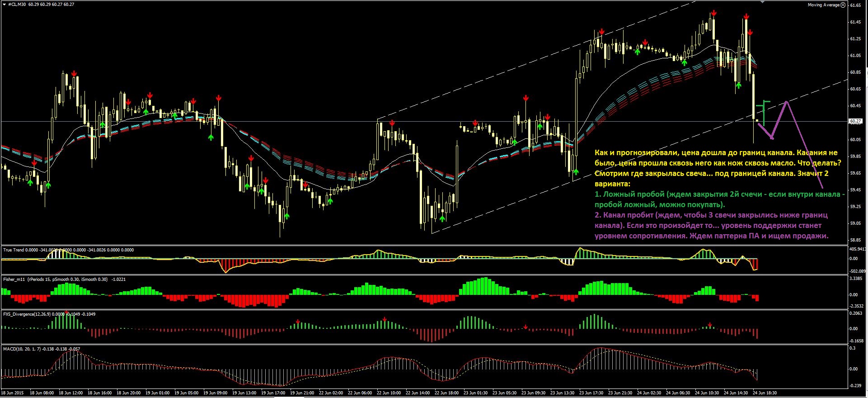Select purple text line starting 'уровнем сопротивления'
The image size is (868, 398).
[x=711, y=236]
